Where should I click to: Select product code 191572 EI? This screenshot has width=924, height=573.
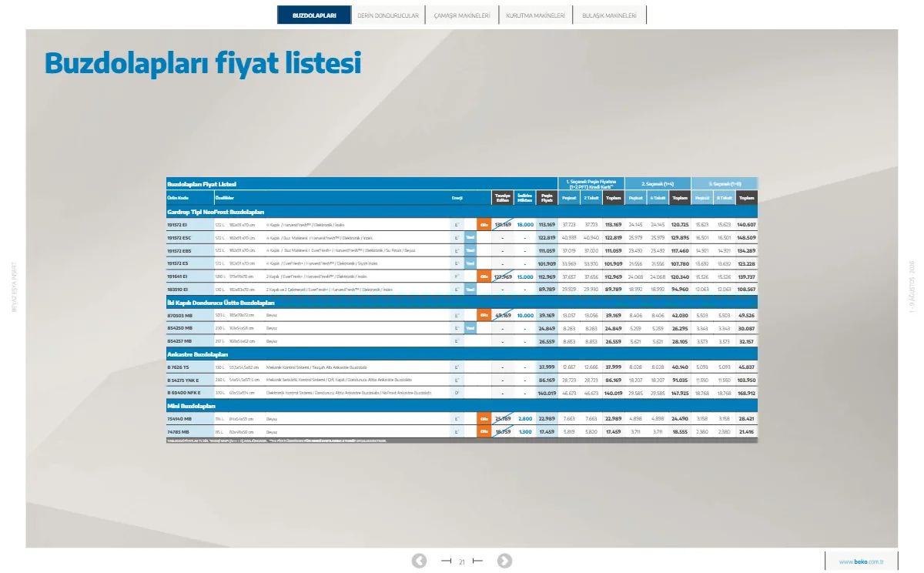coord(178,225)
